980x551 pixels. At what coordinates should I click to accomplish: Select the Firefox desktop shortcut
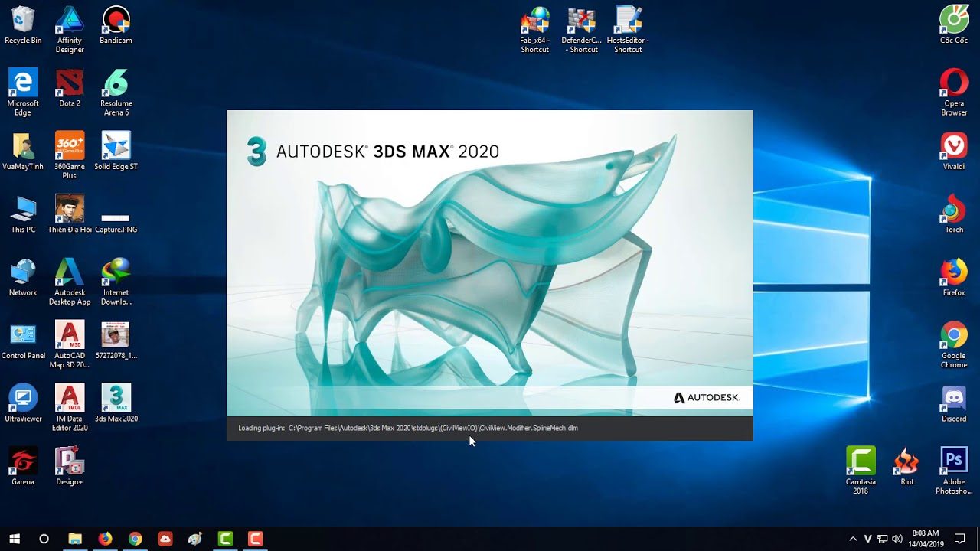click(x=954, y=277)
